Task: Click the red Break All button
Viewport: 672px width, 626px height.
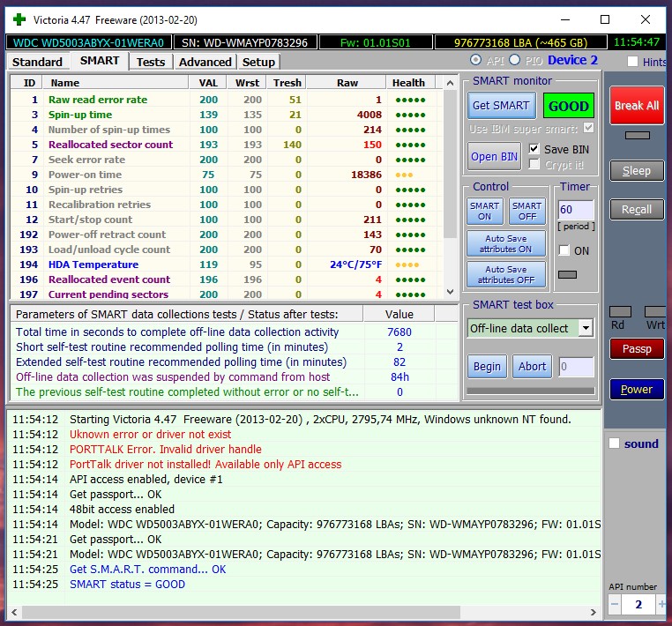Action: click(637, 106)
